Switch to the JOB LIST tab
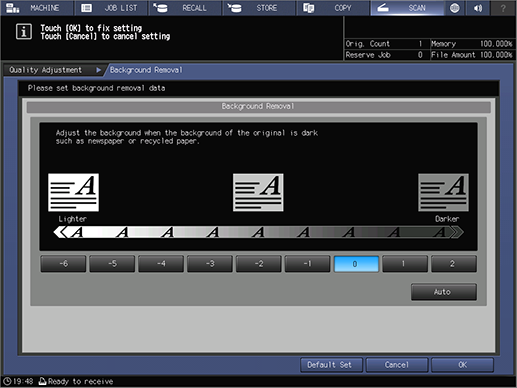This screenshot has height=388, width=517. pyautogui.click(x=111, y=8)
